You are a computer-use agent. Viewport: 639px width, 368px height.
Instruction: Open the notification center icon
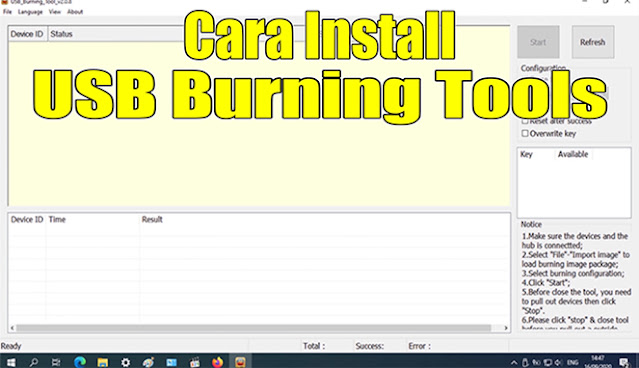tap(624, 362)
